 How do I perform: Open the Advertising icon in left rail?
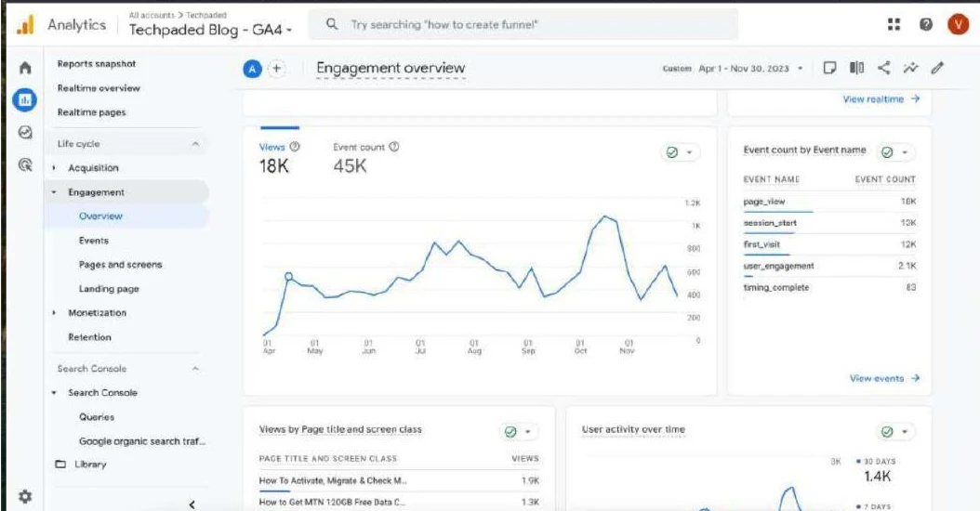click(25, 165)
